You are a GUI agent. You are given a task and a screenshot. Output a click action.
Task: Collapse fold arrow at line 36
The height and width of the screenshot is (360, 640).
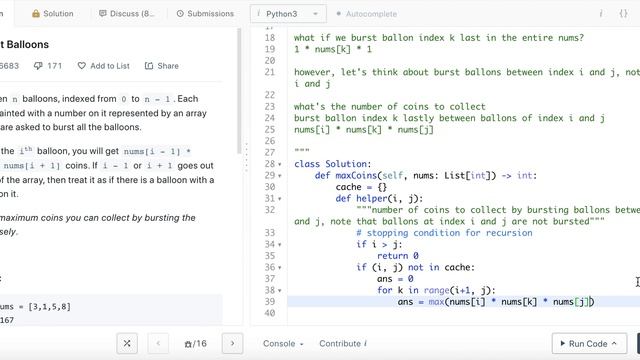(280, 268)
